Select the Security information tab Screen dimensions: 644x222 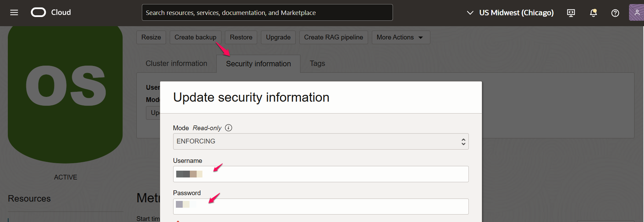click(258, 64)
